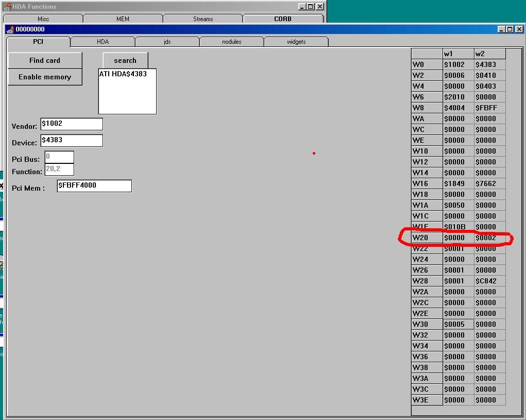Select the W20 row w2 cell
This screenshot has height=420, width=526.
(x=489, y=238)
